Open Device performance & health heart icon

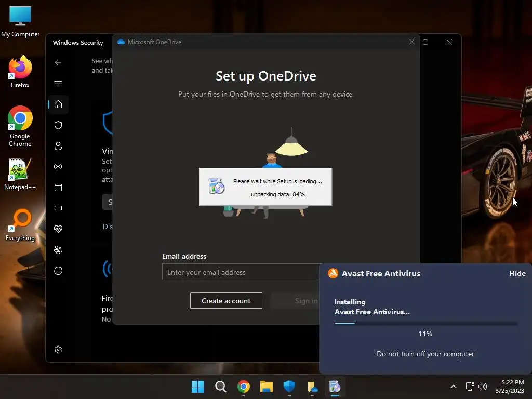[x=58, y=229]
